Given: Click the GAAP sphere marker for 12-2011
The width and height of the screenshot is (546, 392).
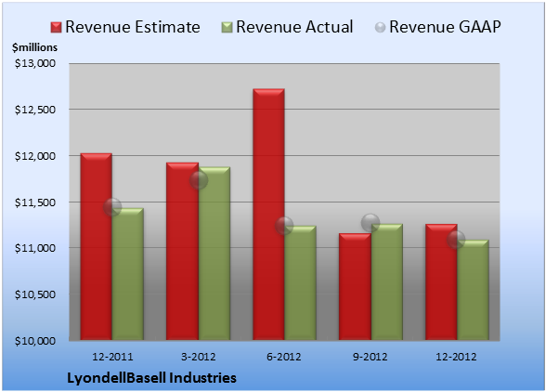Looking at the screenshot, I should point(112,207).
